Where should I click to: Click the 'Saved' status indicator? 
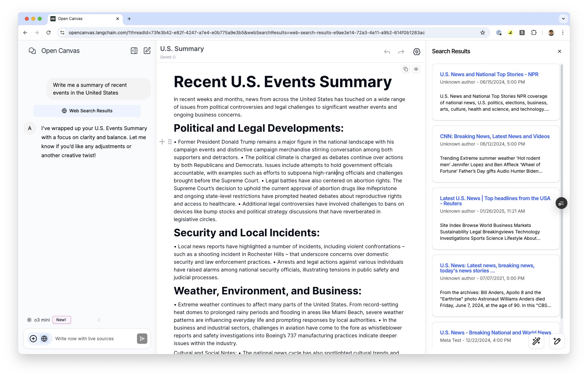[x=168, y=57]
